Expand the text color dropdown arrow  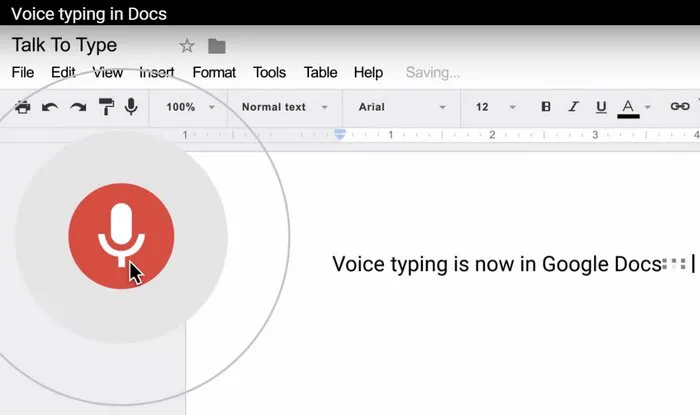point(648,107)
